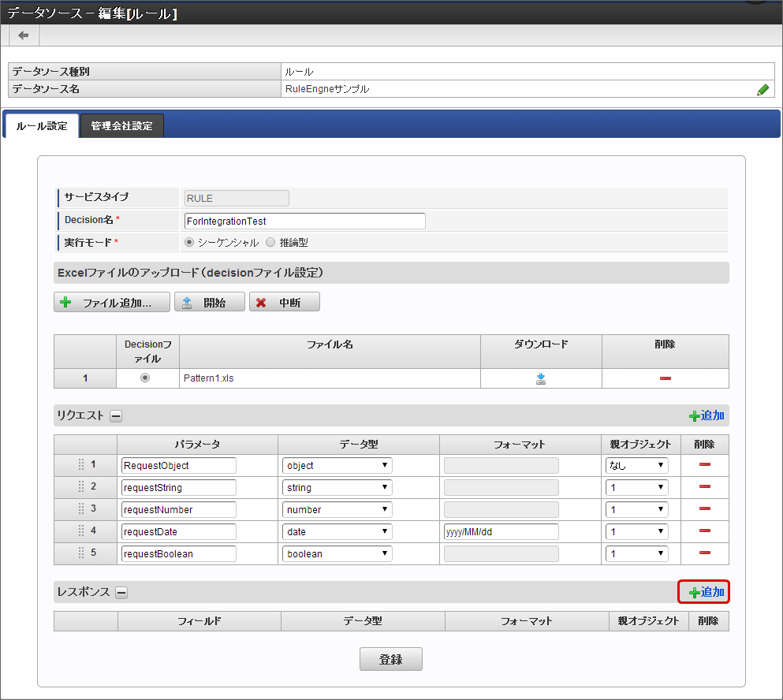Download the Pattern1.xls file
This screenshot has height=700, width=783.
pos(541,379)
